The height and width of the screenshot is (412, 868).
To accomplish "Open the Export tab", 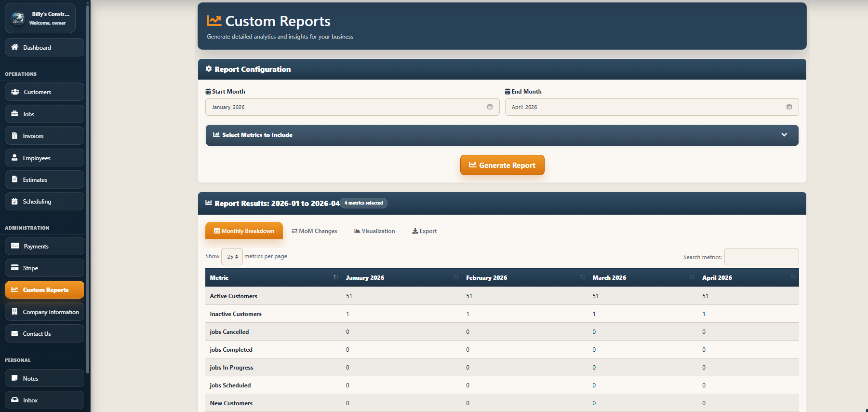I will pyautogui.click(x=425, y=231).
